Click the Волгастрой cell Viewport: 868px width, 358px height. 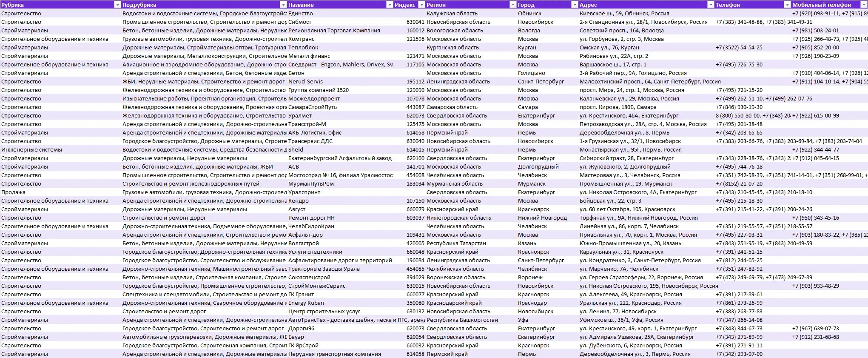click(340, 243)
